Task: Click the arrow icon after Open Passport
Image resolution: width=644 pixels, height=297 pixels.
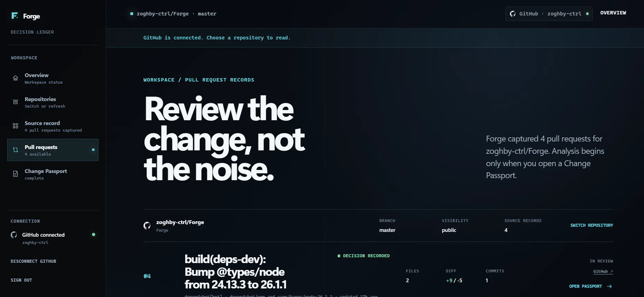Action: click(609, 286)
